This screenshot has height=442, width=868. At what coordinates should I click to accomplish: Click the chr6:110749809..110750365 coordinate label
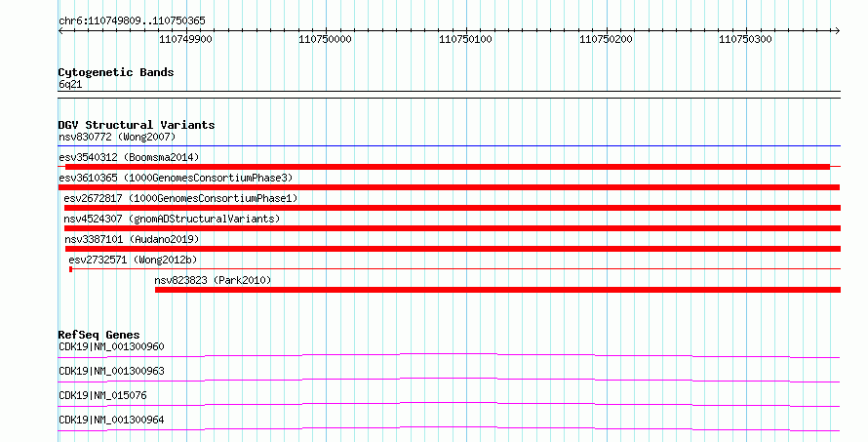coord(132,20)
